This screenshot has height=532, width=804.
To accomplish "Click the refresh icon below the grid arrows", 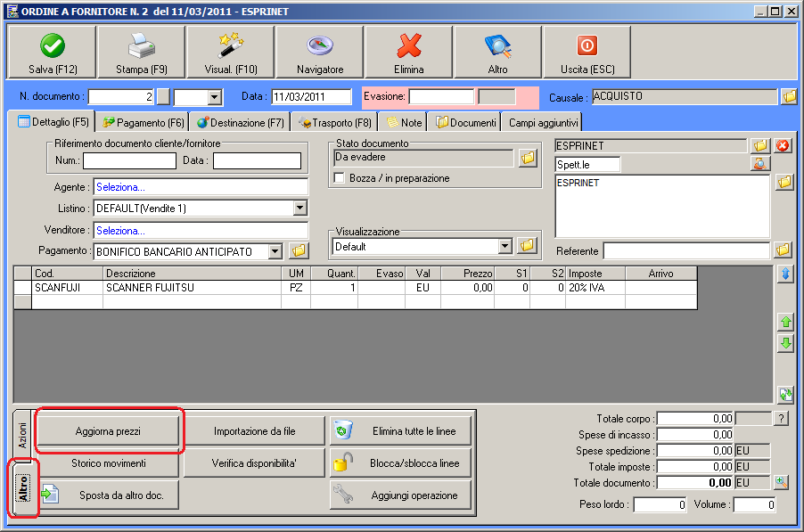I will (x=785, y=394).
